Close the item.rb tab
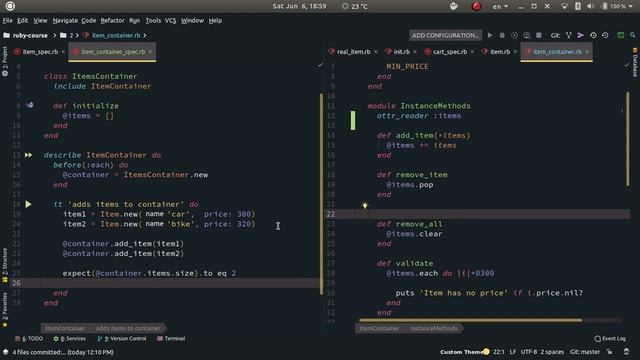Image resolution: width=640 pixels, height=360 pixels. pos(515,52)
